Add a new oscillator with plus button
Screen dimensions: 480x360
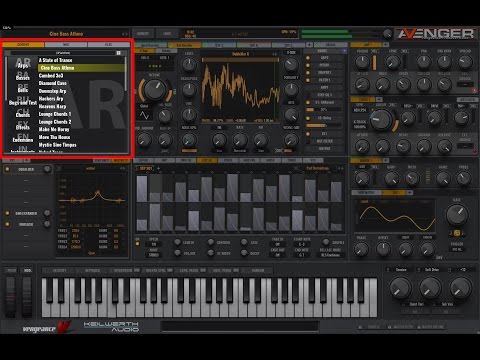point(309,45)
